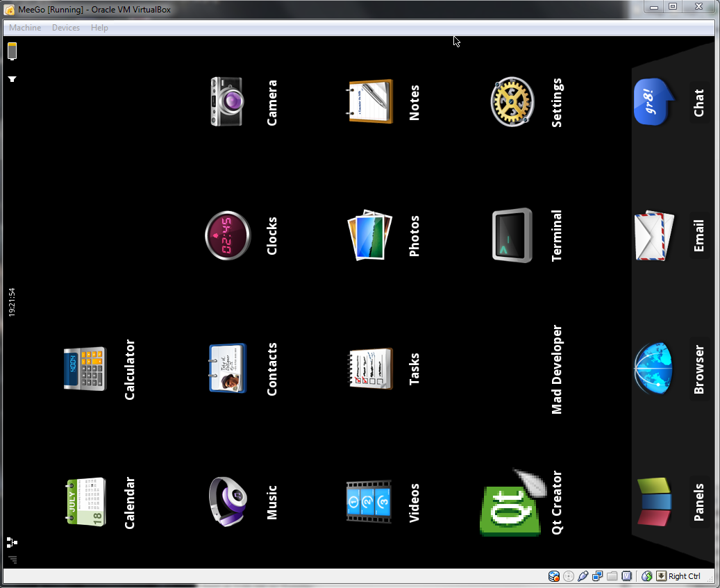
Task: Click the Contacts label text
Action: coord(272,369)
